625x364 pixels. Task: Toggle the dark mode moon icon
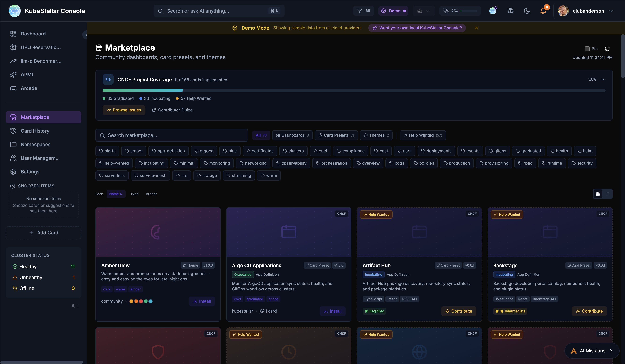pos(526,11)
